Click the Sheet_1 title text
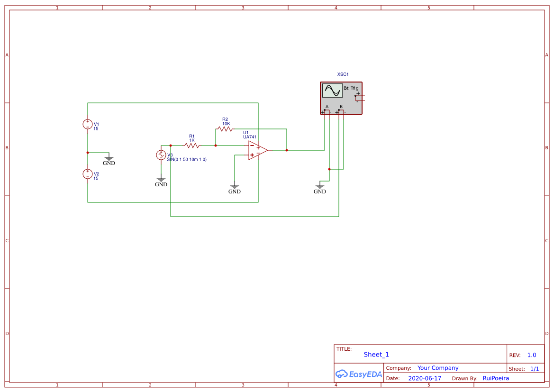 [x=376, y=354]
